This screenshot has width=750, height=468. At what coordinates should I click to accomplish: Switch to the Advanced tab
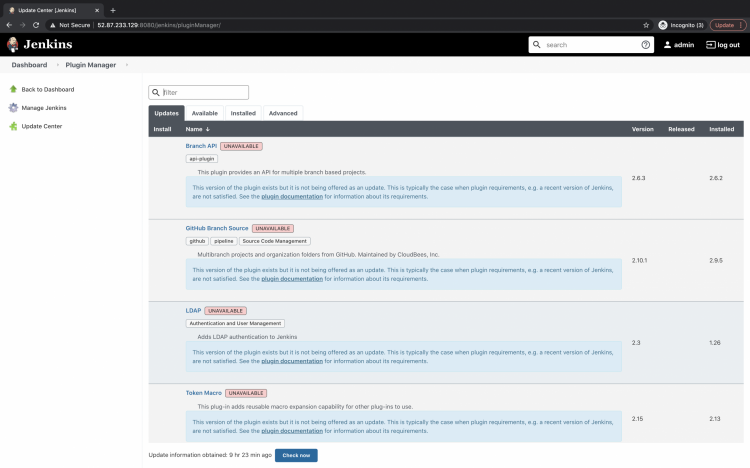[x=283, y=113]
